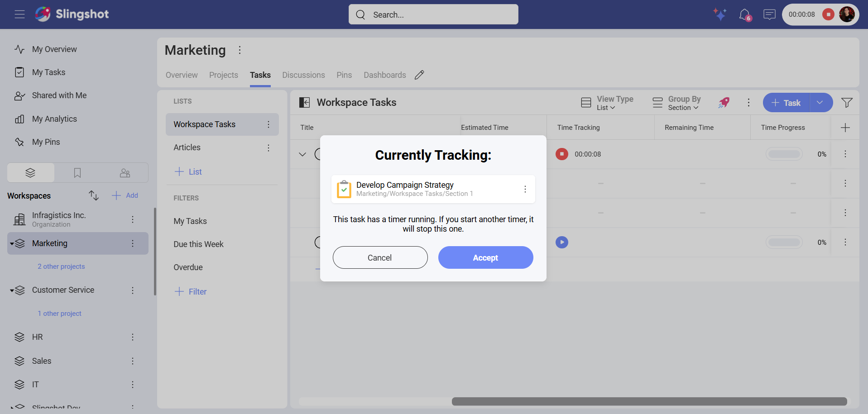Open the filter funnel icon
This screenshot has height=414, width=868.
pyautogui.click(x=847, y=103)
